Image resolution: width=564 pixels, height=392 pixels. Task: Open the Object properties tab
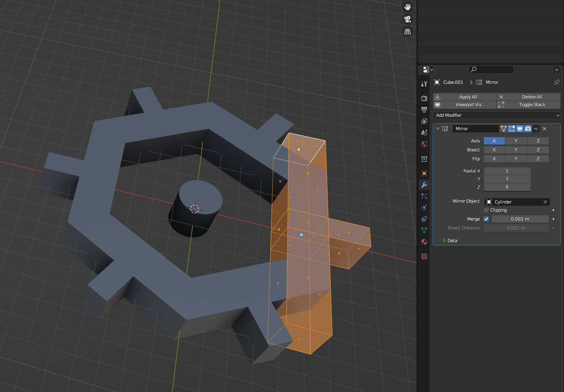424,173
